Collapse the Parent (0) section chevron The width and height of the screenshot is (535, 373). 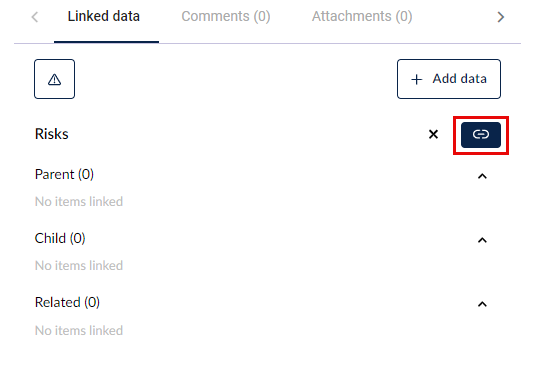coord(482,176)
